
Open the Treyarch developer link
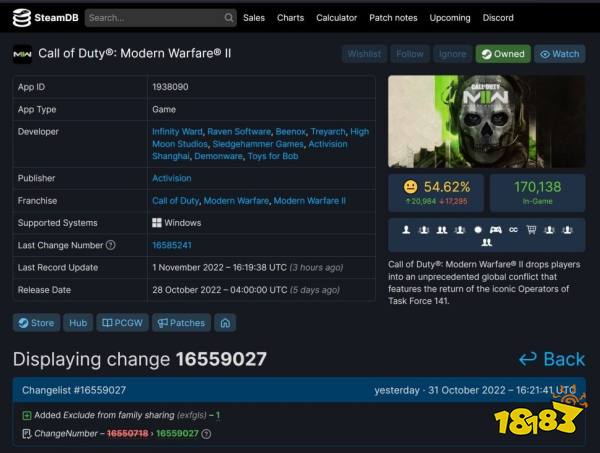[328, 132]
